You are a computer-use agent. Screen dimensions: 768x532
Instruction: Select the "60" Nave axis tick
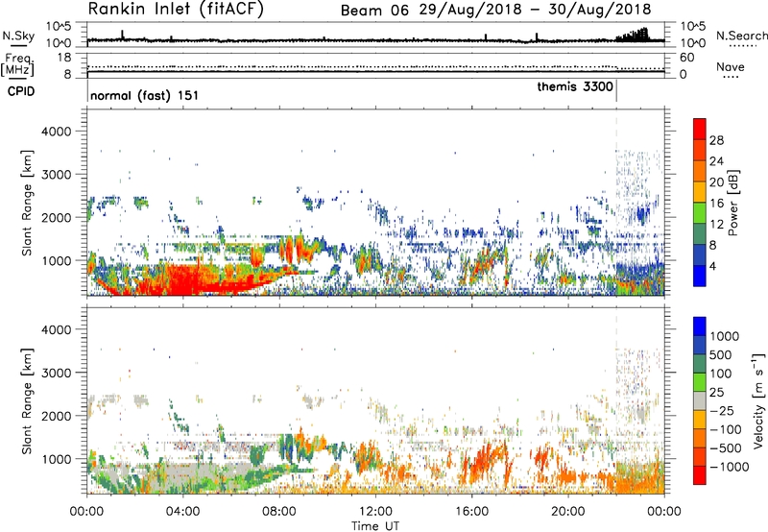click(687, 58)
